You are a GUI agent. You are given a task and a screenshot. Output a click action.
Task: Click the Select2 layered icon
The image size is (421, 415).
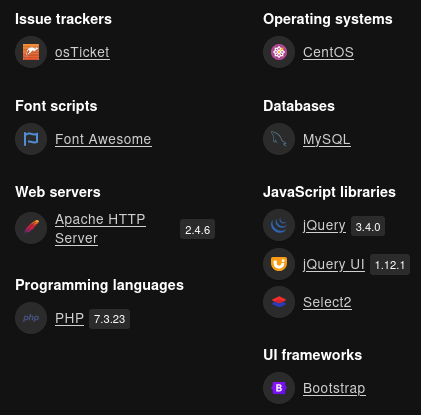point(279,302)
